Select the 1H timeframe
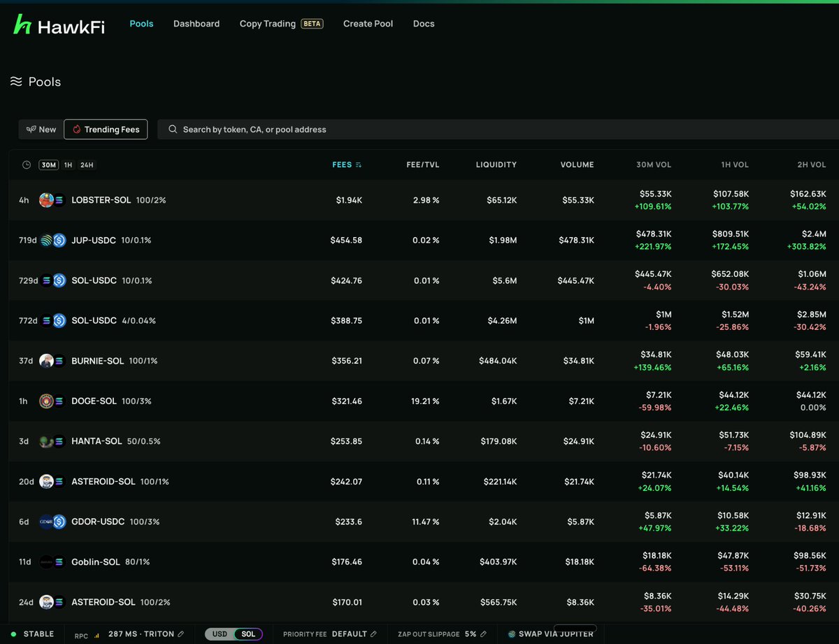 pos(68,165)
